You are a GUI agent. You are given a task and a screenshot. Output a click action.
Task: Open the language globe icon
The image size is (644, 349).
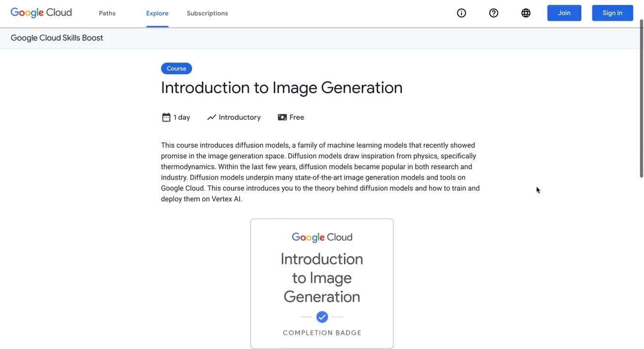(526, 13)
